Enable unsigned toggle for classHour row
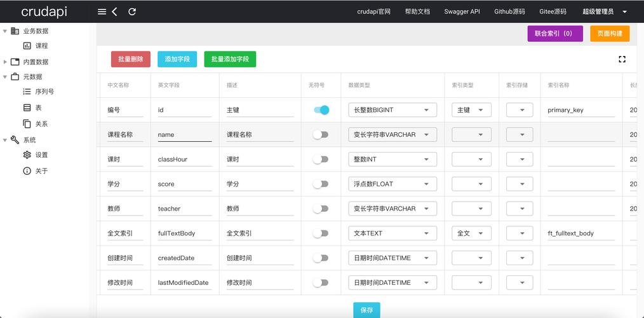 point(321,159)
